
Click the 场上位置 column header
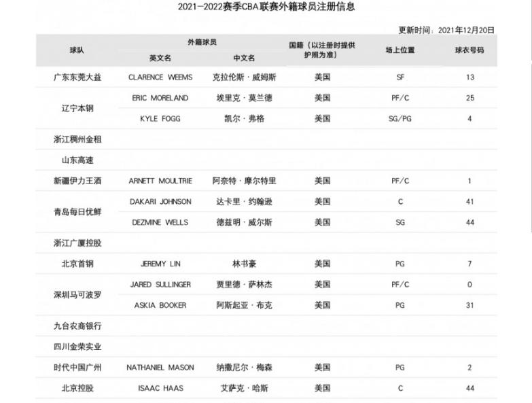click(x=400, y=50)
